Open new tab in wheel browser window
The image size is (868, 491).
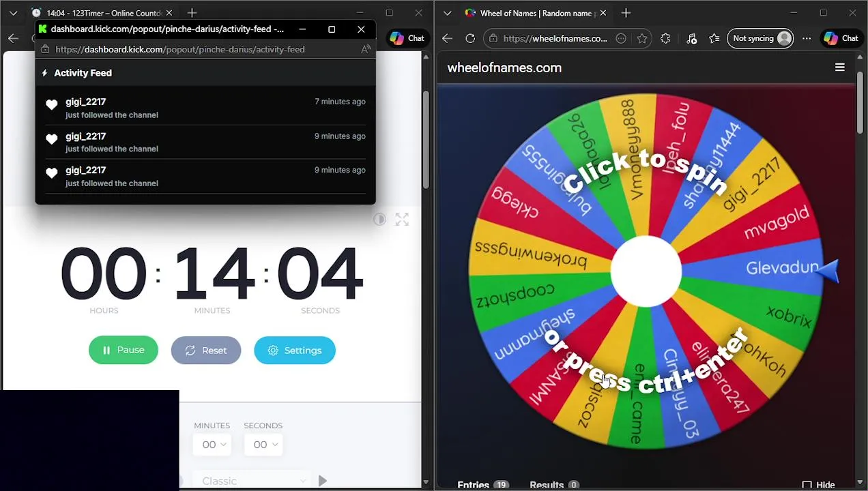coord(626,13)
